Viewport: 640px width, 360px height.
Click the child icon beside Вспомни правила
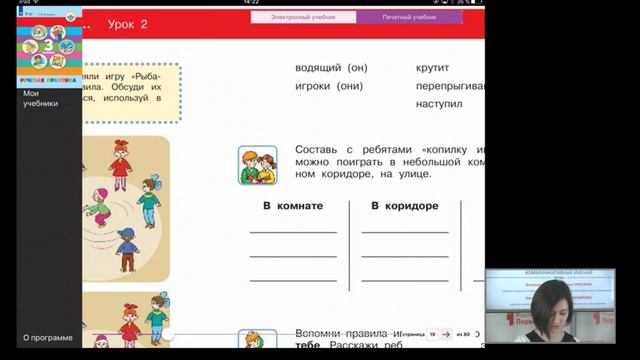point(258,338)
